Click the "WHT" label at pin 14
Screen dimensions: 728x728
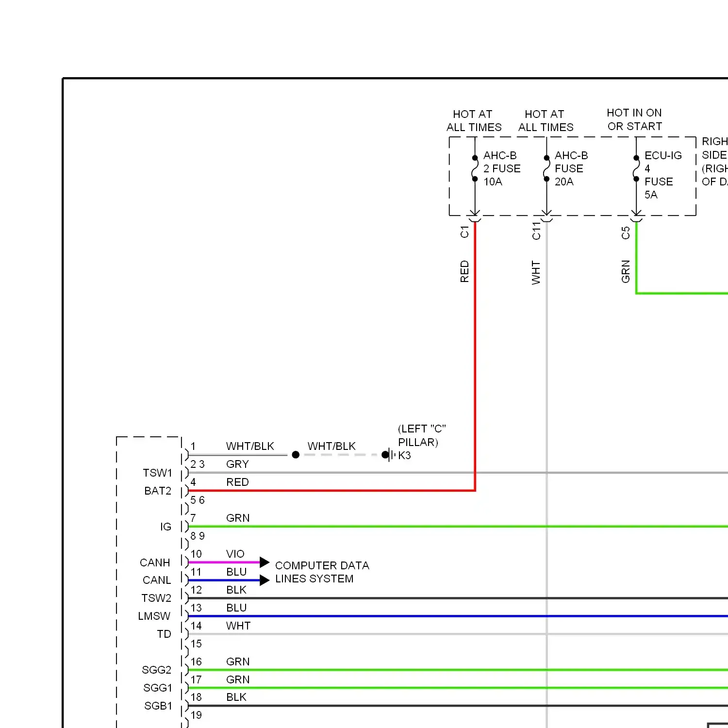pos(238,626)
